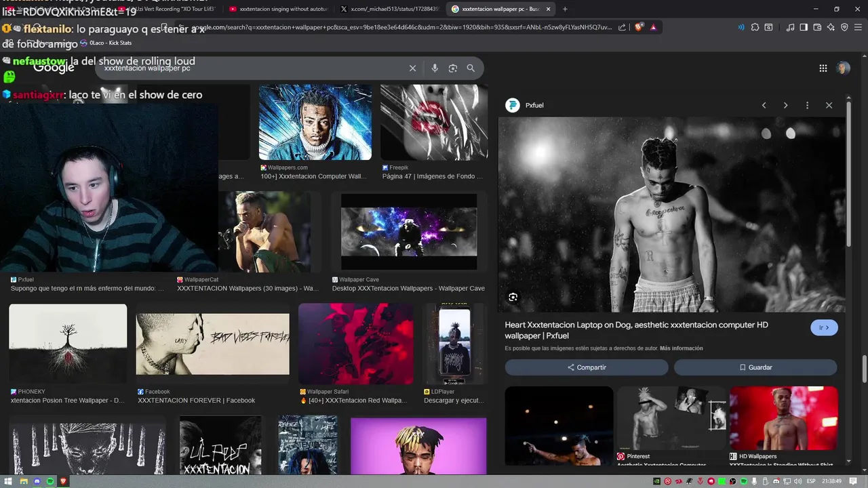Image resolution: width=868 pixels, height=488 pixels.
Task: Click the Ir visit button
Action: click(824, 328)
